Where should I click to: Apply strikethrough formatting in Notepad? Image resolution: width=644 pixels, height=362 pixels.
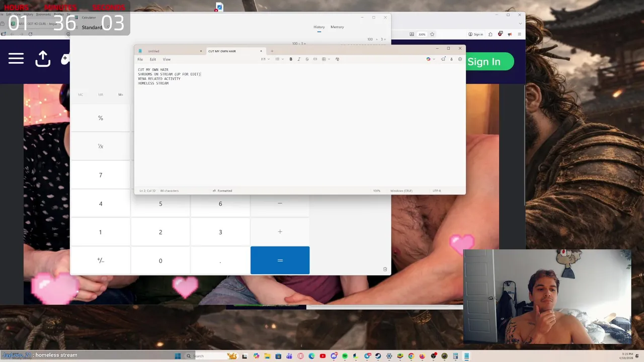click(x=307, y=59)
